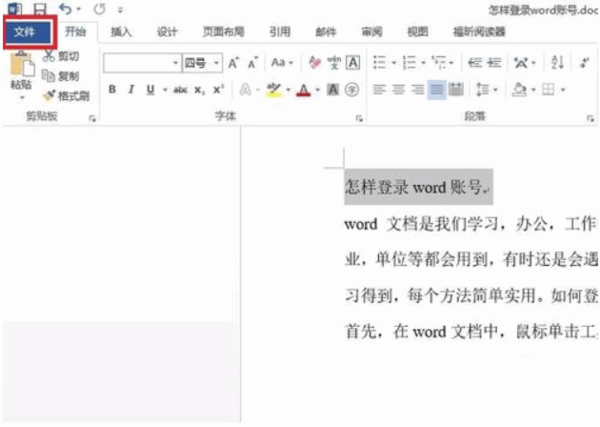600x427 pixels.
Task: Click the line starting 首先，在 word 文档中
Action: pos(471,331)
